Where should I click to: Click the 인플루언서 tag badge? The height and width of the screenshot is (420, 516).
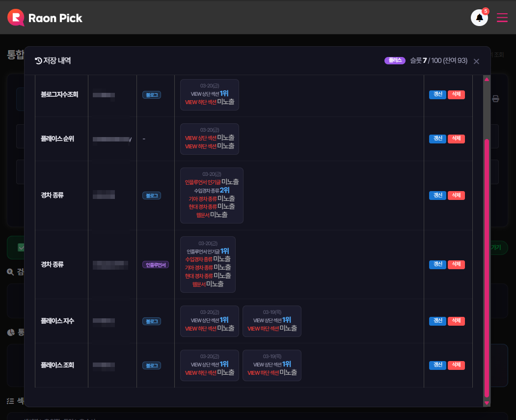(156, 265)
